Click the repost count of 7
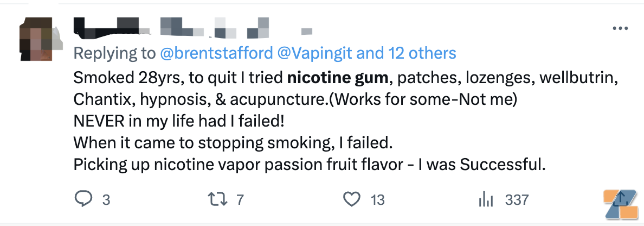Viewport: 644px width, 226px height. tap(240, 200)
